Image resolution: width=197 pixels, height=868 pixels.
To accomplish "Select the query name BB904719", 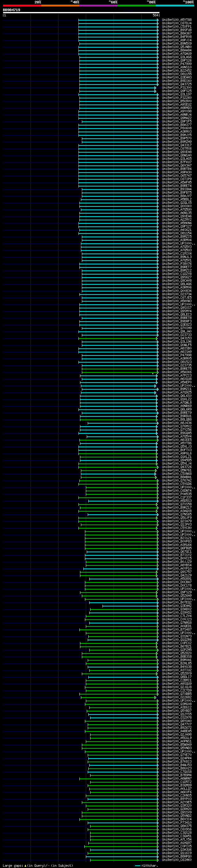I will 11,10.
